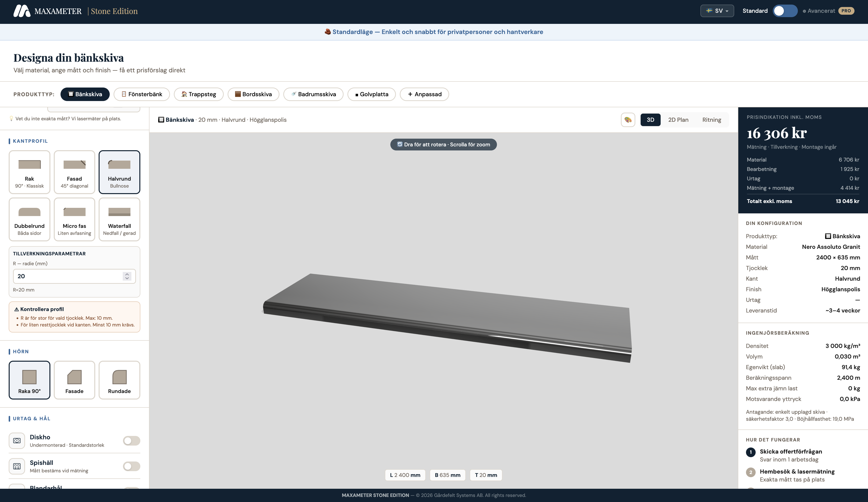Select Raka 90° corner option
This screenshot has height=502, width=868.
[29, 380]
